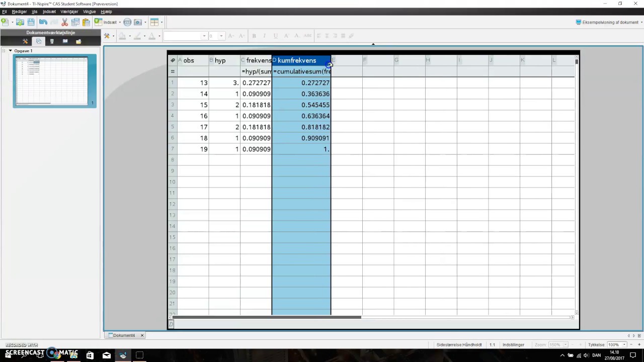
Task: Copy selection with the copy icon
Action: click(75, 22)
